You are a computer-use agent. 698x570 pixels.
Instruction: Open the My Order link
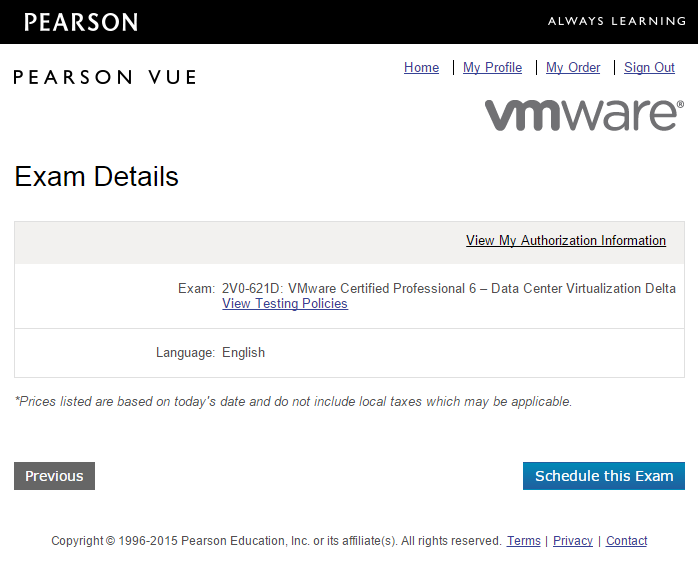point(573,68)
